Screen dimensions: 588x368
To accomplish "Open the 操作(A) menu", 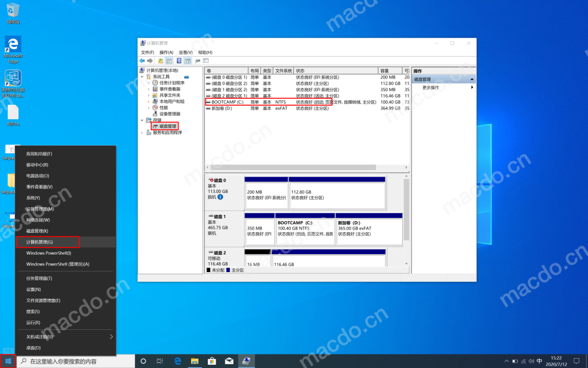I will (166, 52).
